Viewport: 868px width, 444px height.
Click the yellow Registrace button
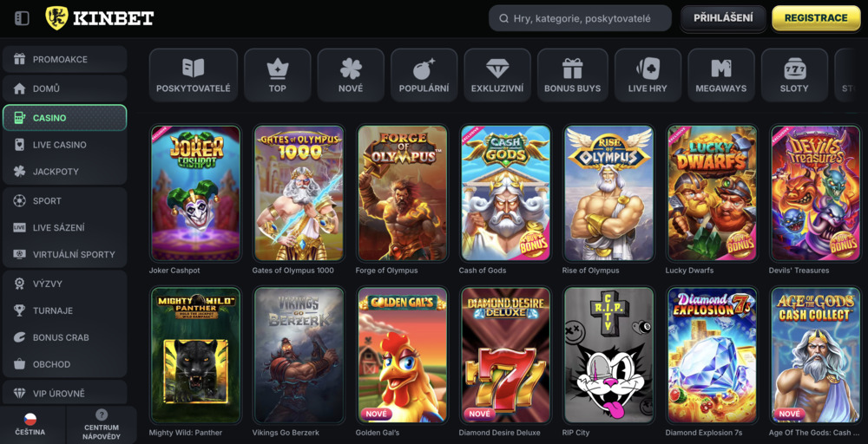tap(816, 18)
